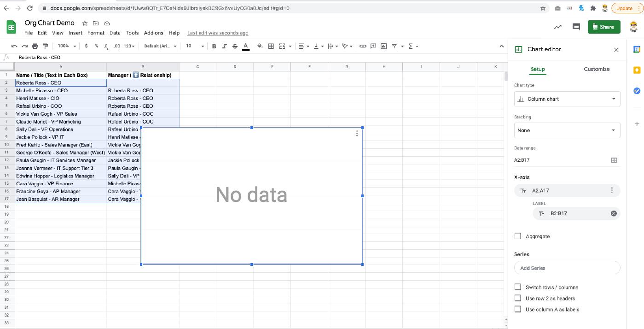Image resolution: width=644 pixels, height=329 pixels.
Task: Open the font size dropdown
Action: (x=195, y=46)
